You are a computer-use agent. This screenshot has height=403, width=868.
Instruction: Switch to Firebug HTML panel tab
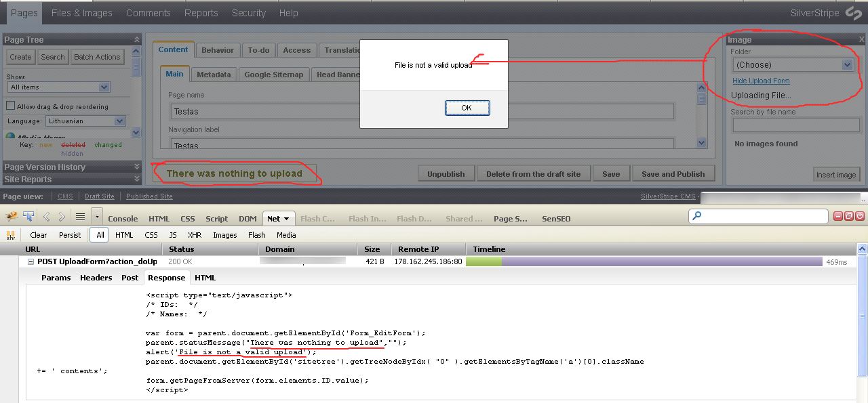coord(159,219)
